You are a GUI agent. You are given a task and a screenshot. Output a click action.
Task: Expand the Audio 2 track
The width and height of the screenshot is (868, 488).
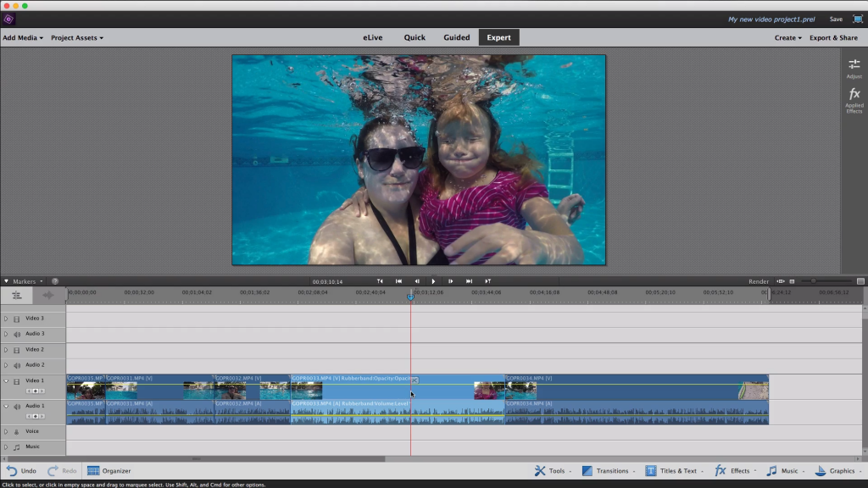click(x=6, y=365)
